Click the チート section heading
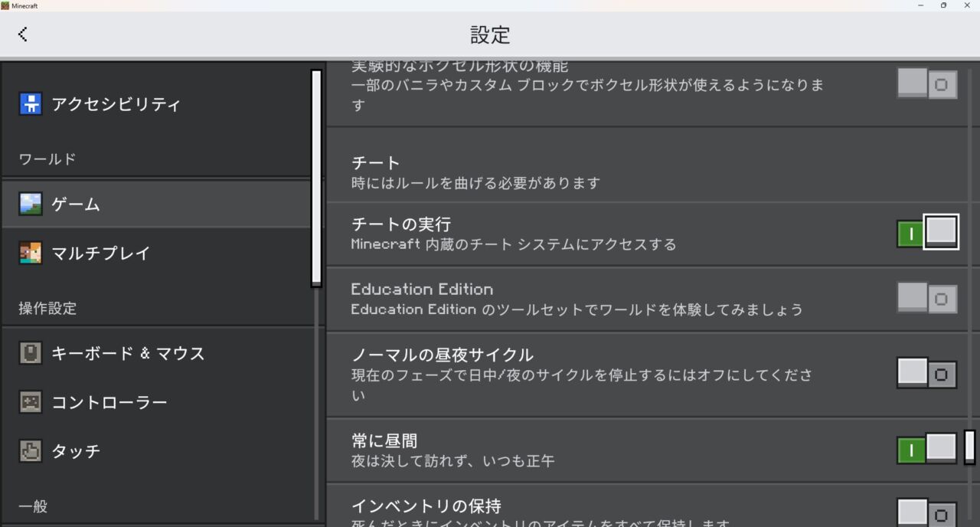 click(376, 163)
